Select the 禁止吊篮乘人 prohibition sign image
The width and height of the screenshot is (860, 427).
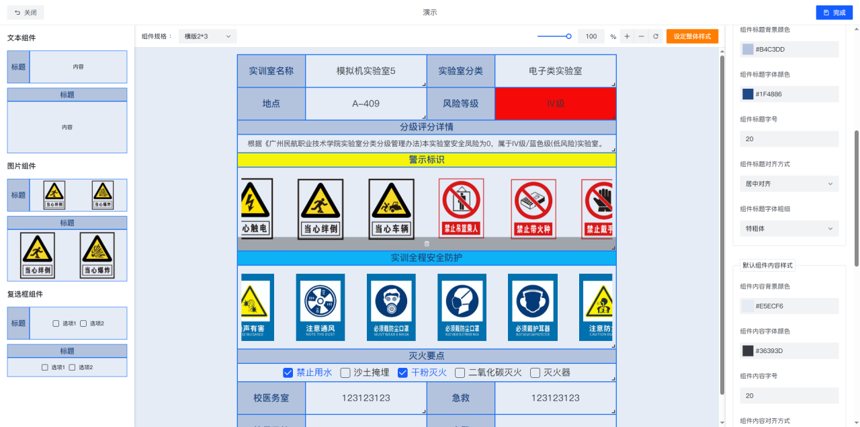pyautogui.click(x=461, y=208)
